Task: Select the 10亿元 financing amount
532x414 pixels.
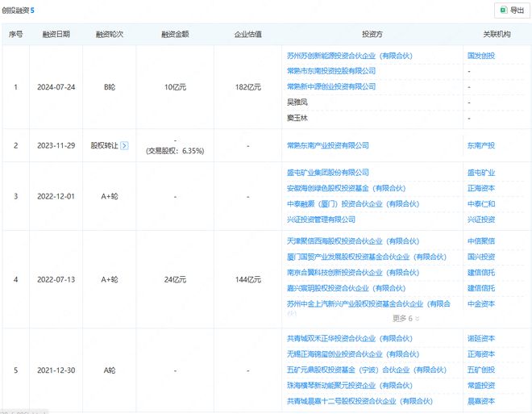Action: [x=175, y=87]
